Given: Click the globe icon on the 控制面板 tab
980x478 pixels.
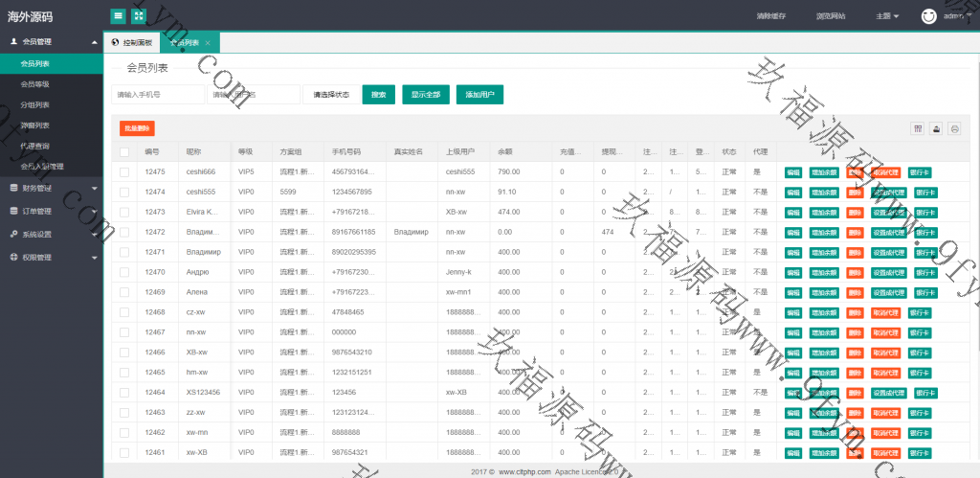Looking at the screenshot, I should click(116, 42).
